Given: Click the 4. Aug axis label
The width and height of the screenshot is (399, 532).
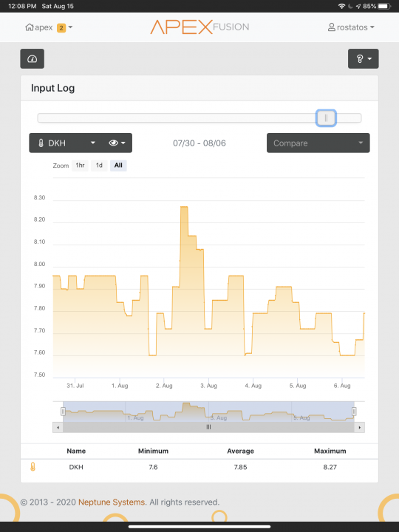Looking at the screenshot, I should 253,386.
